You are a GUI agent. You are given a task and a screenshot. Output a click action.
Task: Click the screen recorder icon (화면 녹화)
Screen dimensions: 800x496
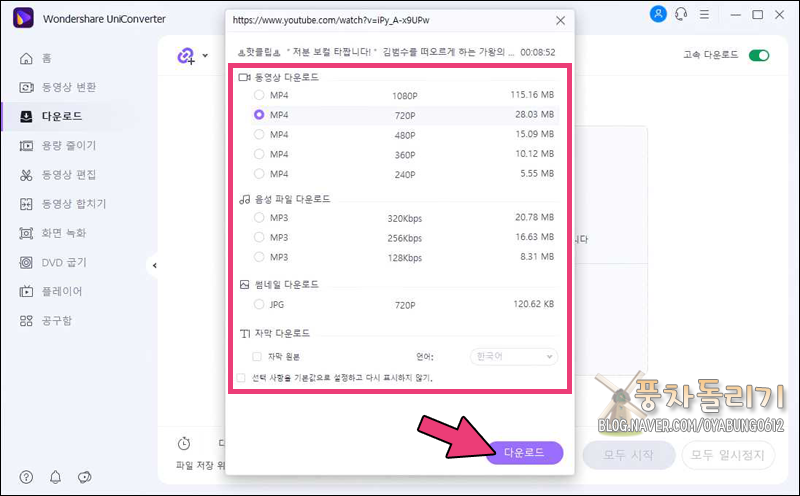[26, 233]
